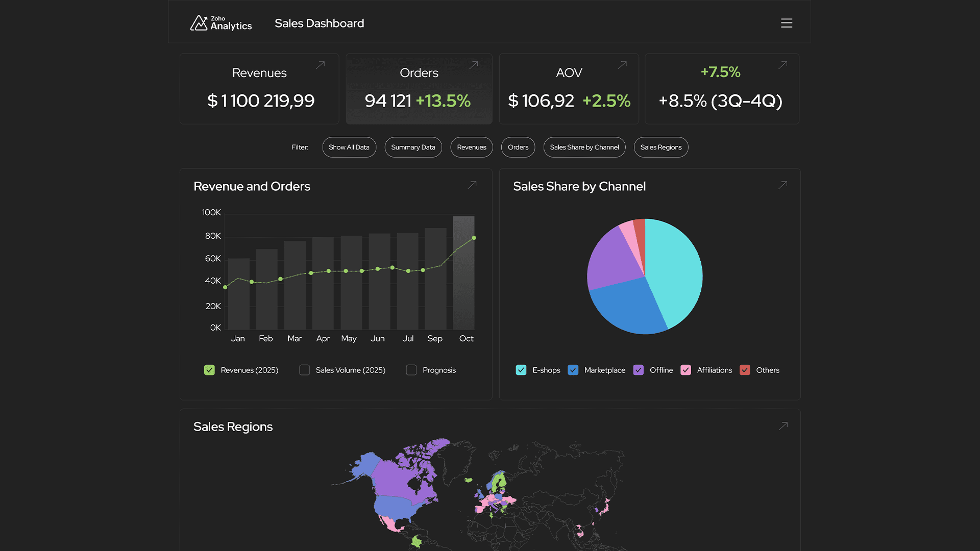Enable the Prognosis checkbox

click(411, 370)
